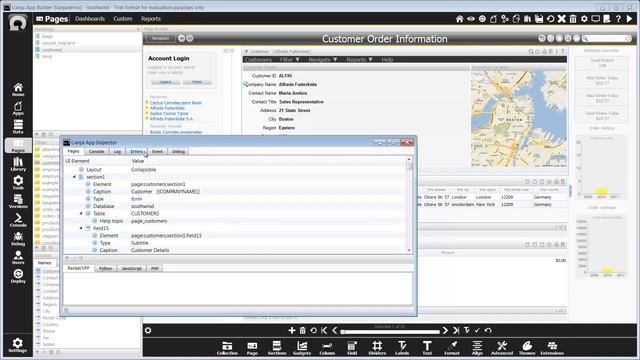Open the Themes palette tool

pos(527,348)
